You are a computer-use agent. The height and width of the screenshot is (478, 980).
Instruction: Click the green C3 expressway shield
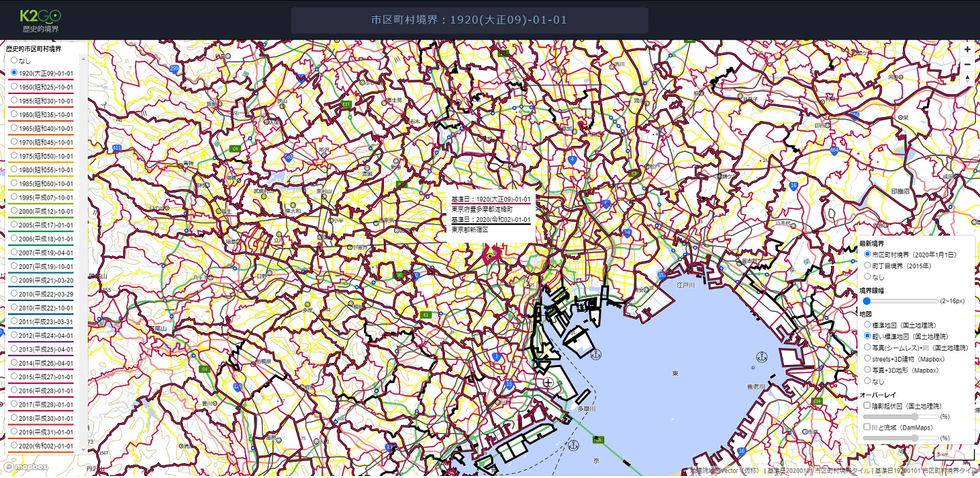(x=634, y=173)
